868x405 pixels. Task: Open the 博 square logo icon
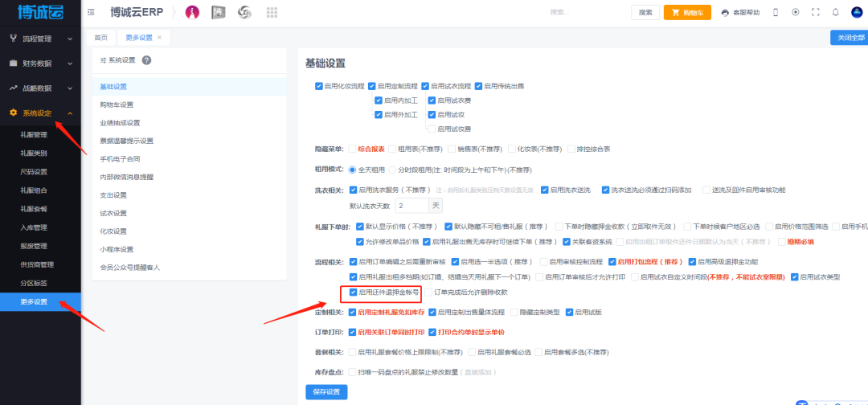coord(218,12)
